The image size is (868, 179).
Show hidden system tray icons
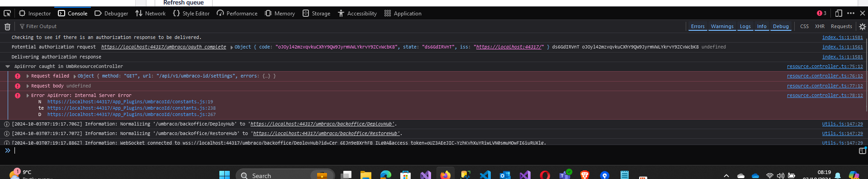click(726, 175)
